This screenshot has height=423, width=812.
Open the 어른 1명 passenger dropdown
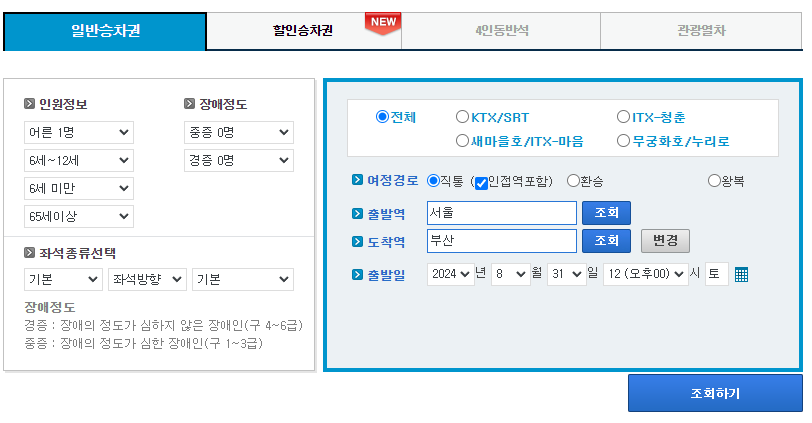click(79, 133)
